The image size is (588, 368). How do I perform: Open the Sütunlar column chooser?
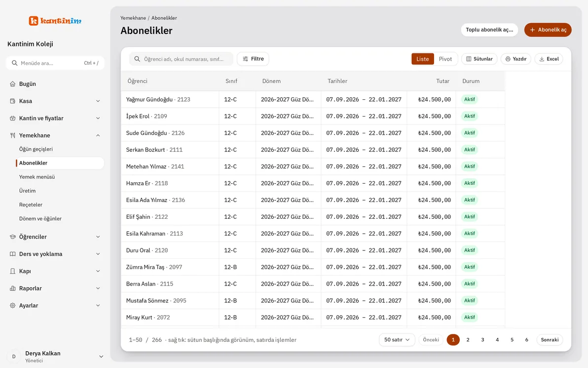click(x=479, y=59)
